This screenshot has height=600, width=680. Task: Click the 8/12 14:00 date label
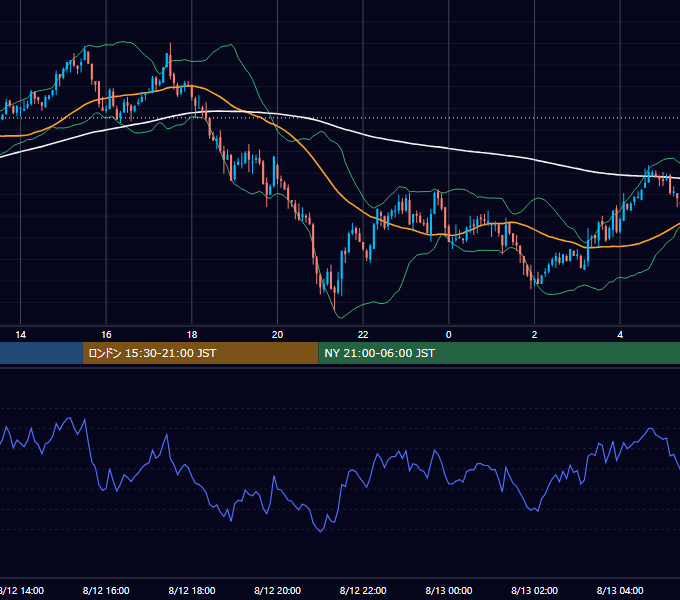point(22,590)
